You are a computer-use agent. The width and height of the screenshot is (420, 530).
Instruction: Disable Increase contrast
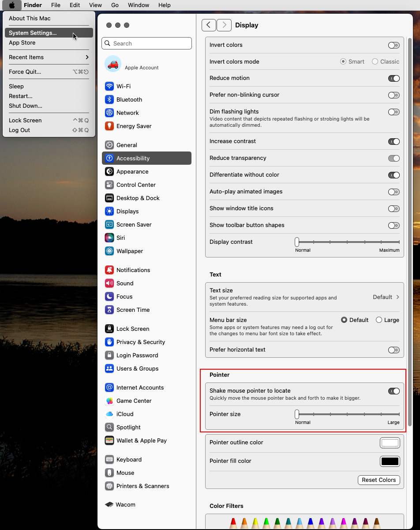tap(394, 141)
